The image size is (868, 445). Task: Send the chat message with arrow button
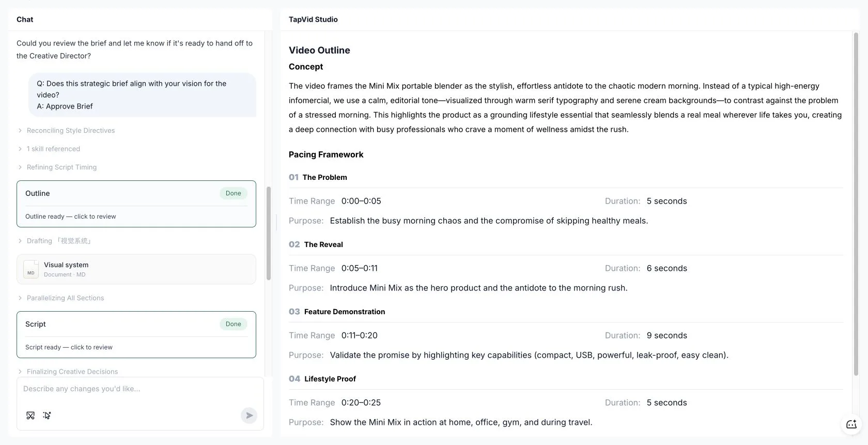tap(249, 416)
